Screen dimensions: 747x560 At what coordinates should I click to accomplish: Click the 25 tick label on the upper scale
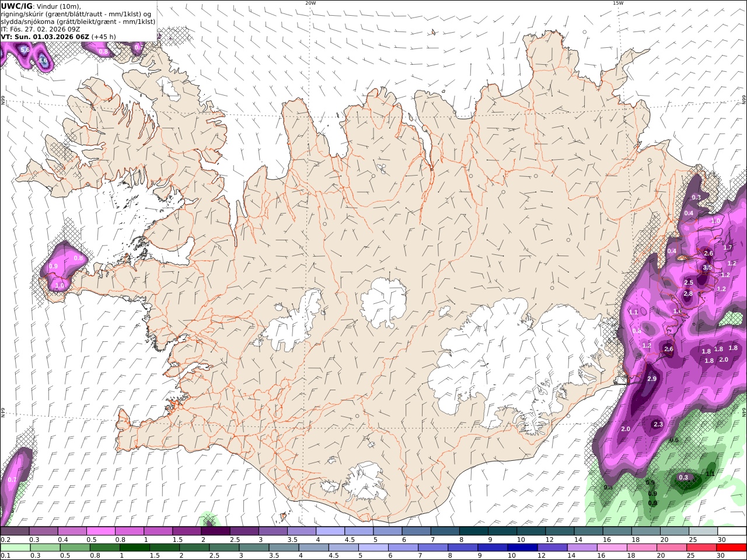point(693,540)
